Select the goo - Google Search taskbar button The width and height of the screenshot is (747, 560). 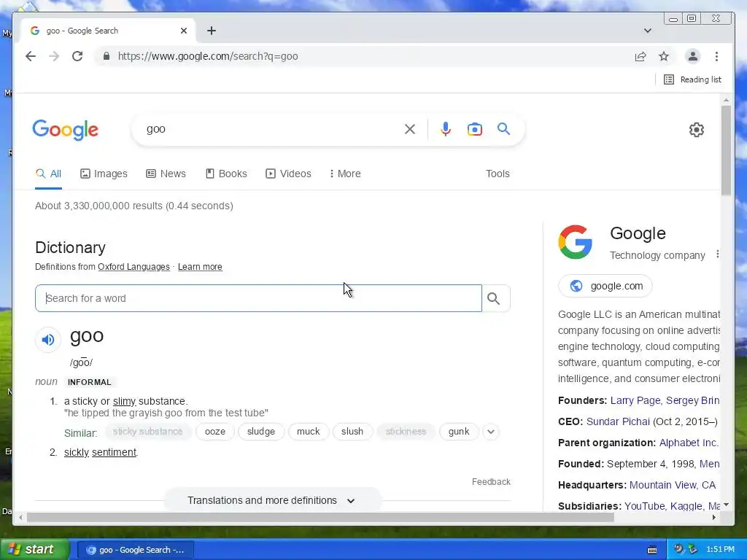(135, 550)
